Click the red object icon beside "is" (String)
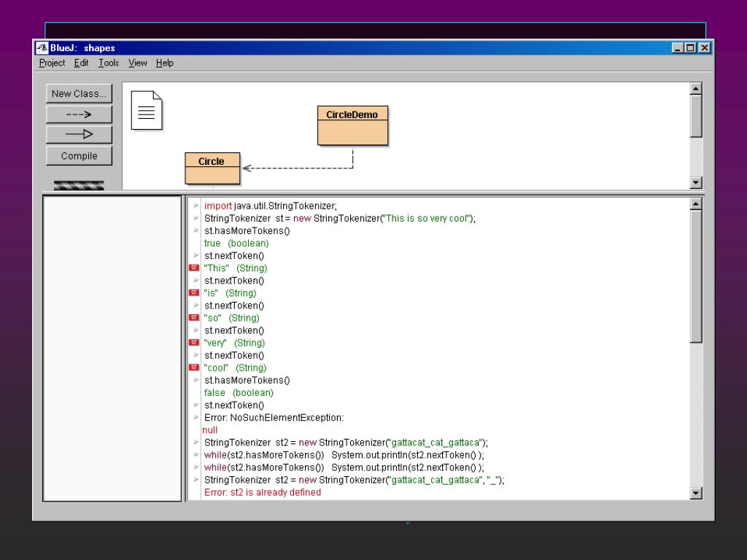Screen dimensions: 747x560 [194, 293]
